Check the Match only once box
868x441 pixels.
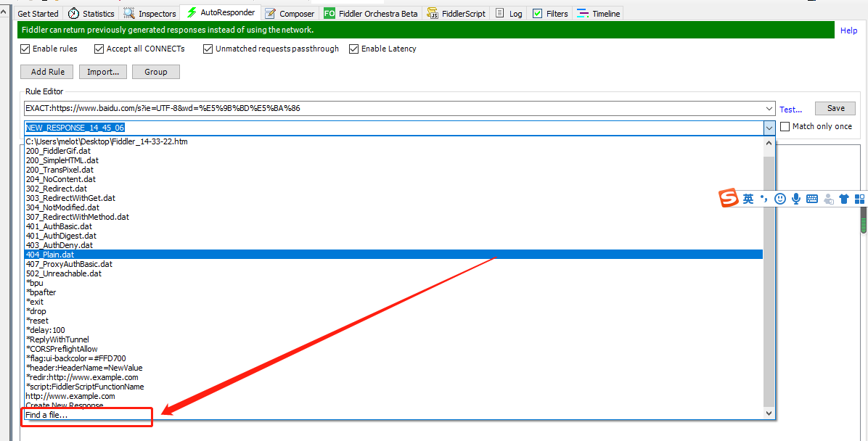pos(785,126)
